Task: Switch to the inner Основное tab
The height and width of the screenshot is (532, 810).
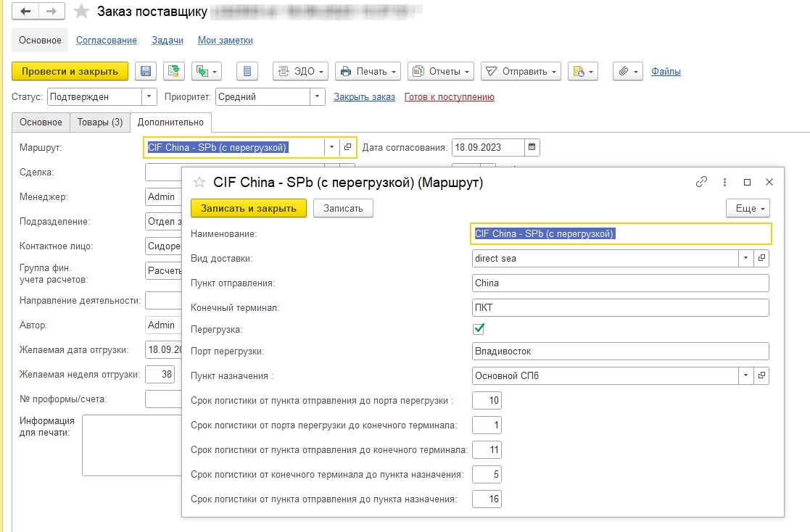Action: point(41,122)
